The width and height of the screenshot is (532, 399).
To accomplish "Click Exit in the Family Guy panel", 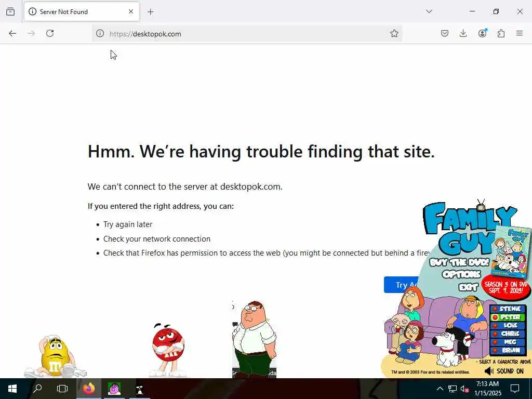I will [468, 287].
